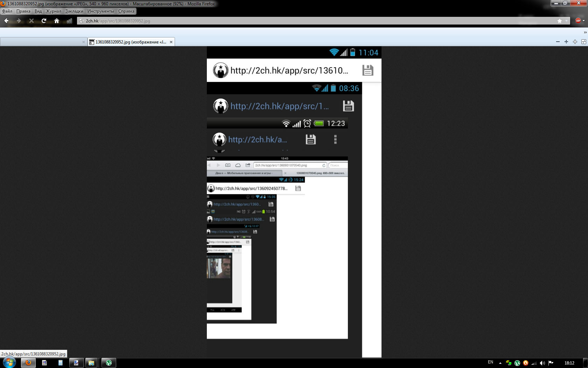The image size is (588, 368).
Task: Bookmark this page with the star icon
Action: [560, 21]
